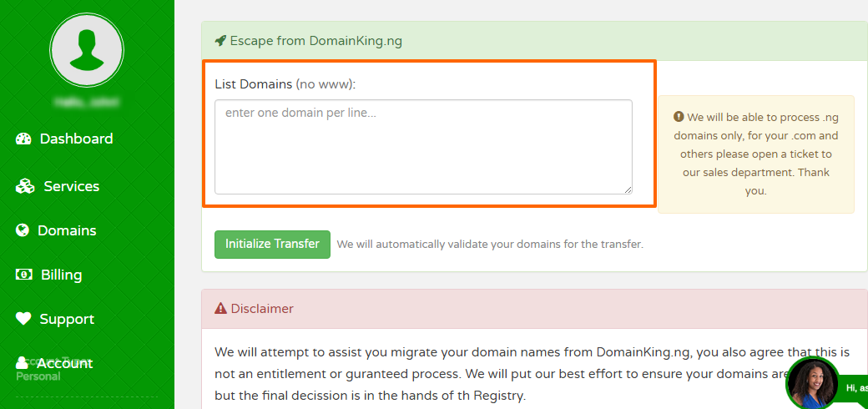Click the rocket icon in Escape header

tap(220, 40)
